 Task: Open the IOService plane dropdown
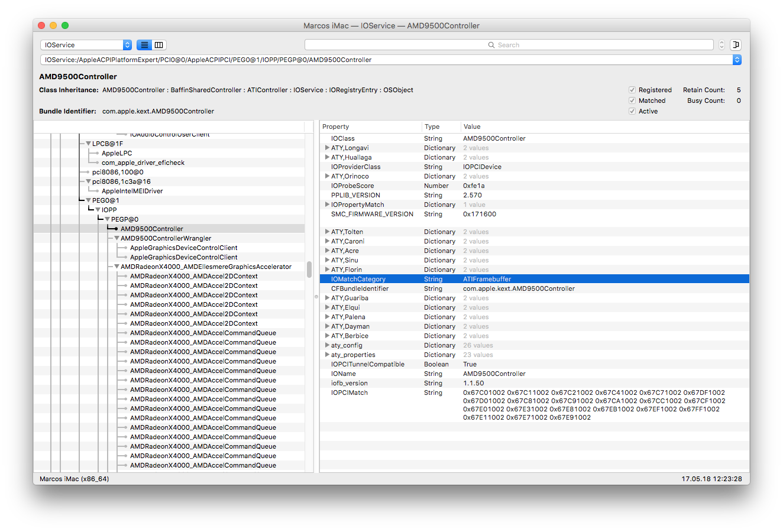tap(86, 45)
